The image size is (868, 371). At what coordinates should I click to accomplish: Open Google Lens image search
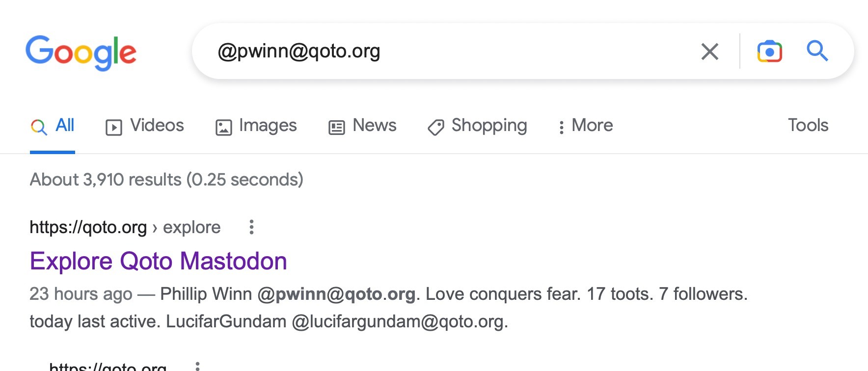click(x=769, y=52)
